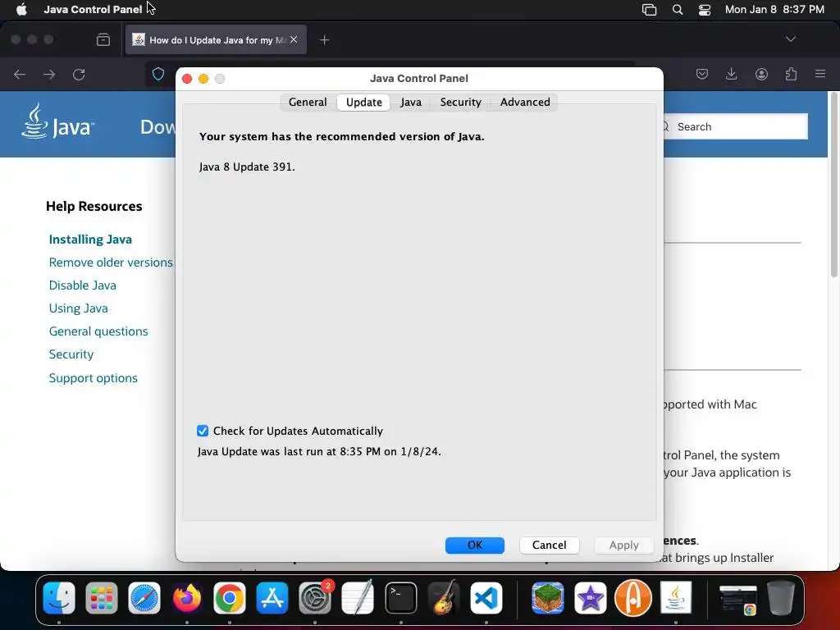Select the Update tab
The height and width of the screenshot is (630, 840).
[x=363, y=103]
